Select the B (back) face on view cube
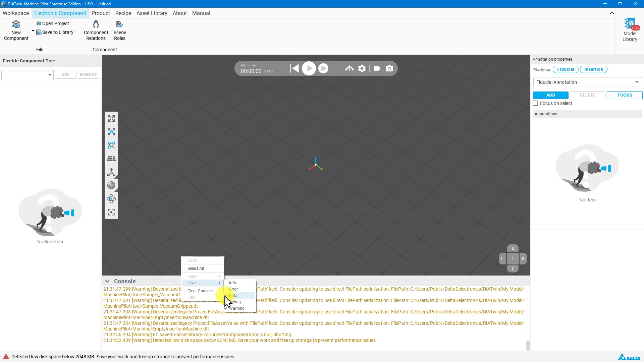 pos(513,248)
